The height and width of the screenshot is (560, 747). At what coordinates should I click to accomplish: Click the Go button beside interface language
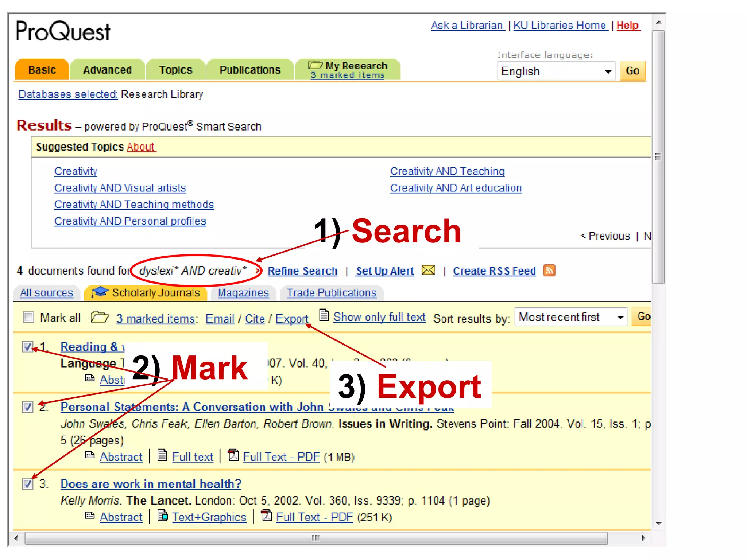pyautogui.click(x=632, y=71)
